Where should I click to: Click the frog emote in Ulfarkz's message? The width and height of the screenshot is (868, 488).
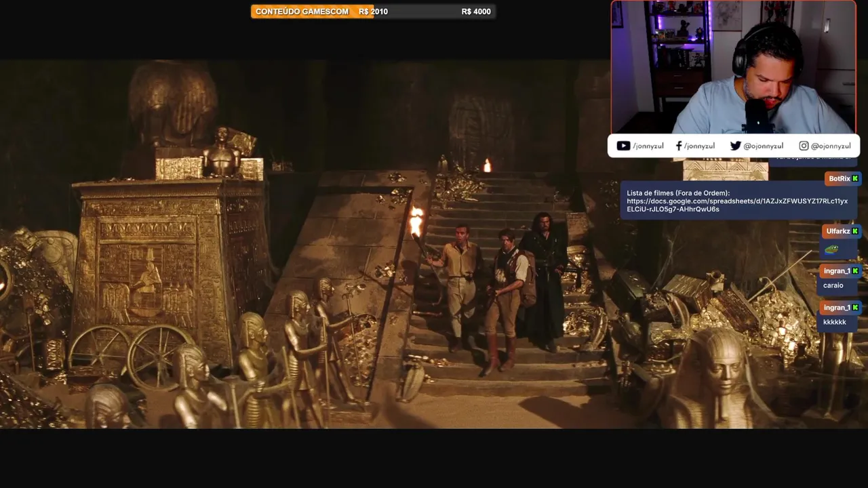[831, 249]
